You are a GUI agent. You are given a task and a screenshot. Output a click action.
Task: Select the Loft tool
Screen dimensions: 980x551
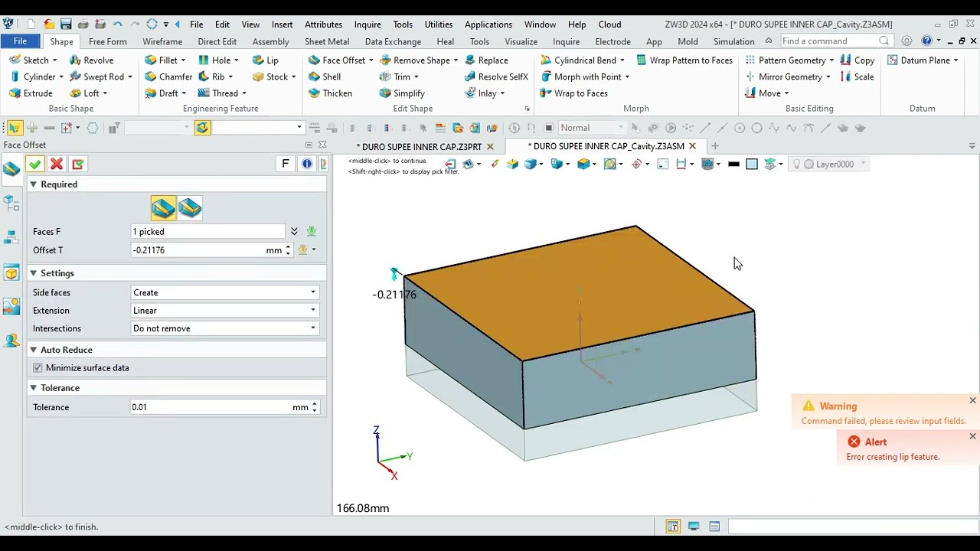point(84,93)
